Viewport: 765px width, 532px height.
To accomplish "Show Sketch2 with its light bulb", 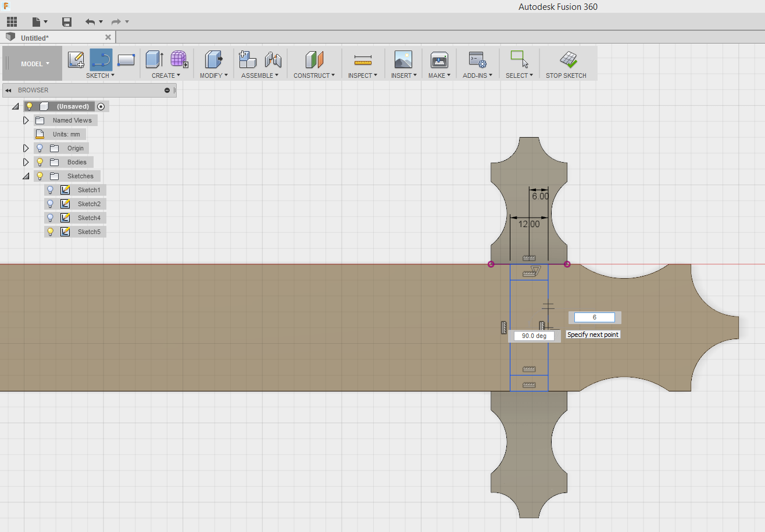I will pyautogui.click(x=51, y=204).
